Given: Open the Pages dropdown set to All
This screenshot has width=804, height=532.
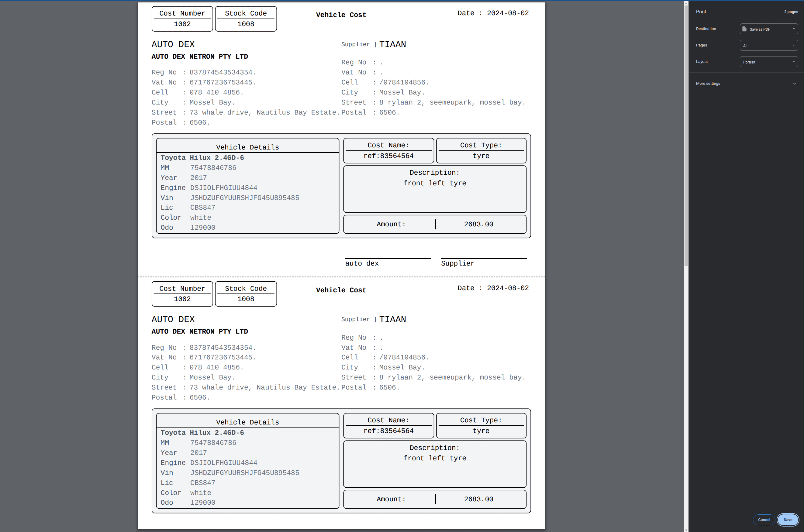Looking at the screenshot, I should [768, 46].
